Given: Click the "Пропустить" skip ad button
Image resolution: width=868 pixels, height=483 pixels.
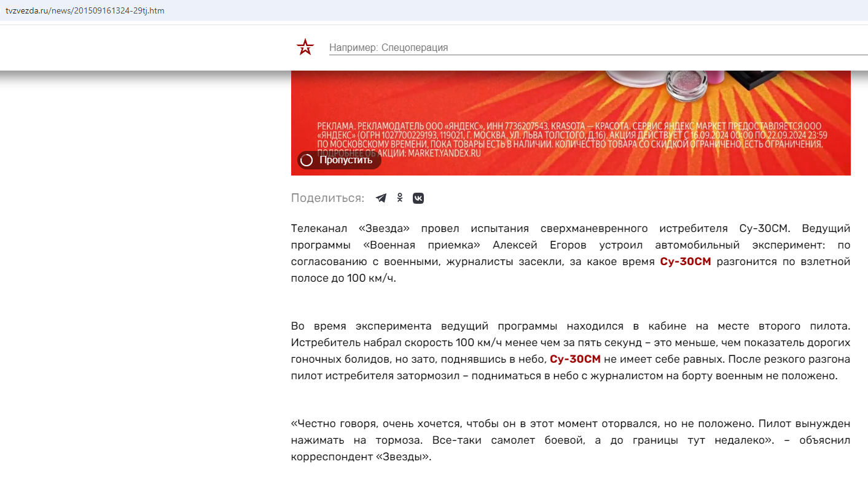Looking at the screenshot, I should [x=339, y=160].
